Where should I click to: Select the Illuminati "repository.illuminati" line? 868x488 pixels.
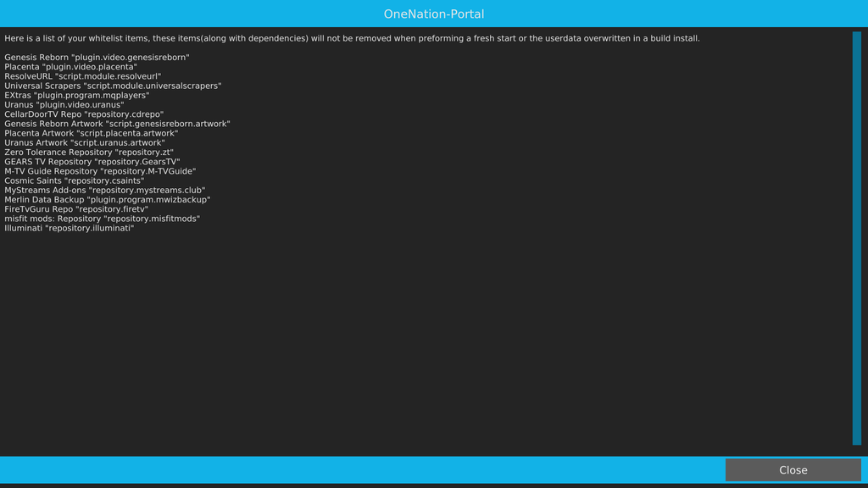[x=70, y=228]
